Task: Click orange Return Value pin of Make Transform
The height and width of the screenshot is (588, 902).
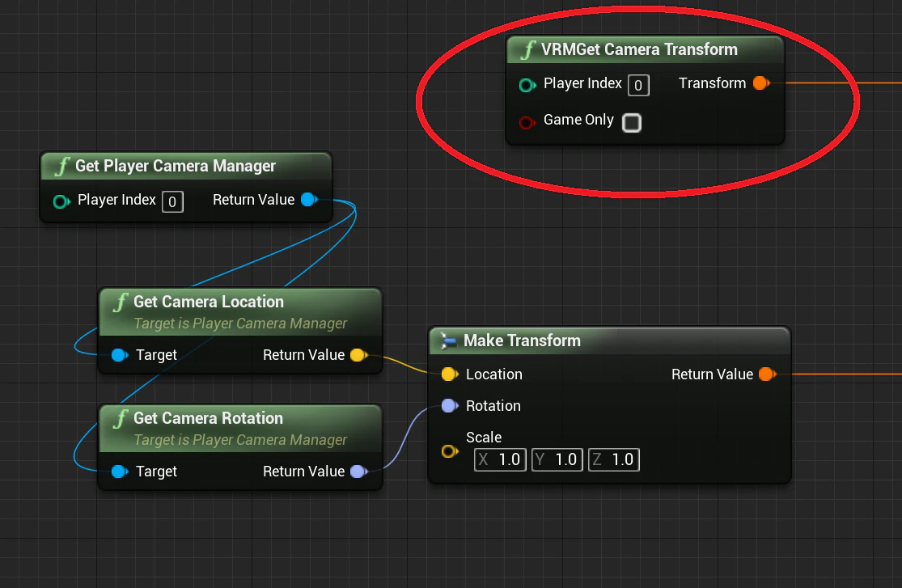Action: (767, 374)
